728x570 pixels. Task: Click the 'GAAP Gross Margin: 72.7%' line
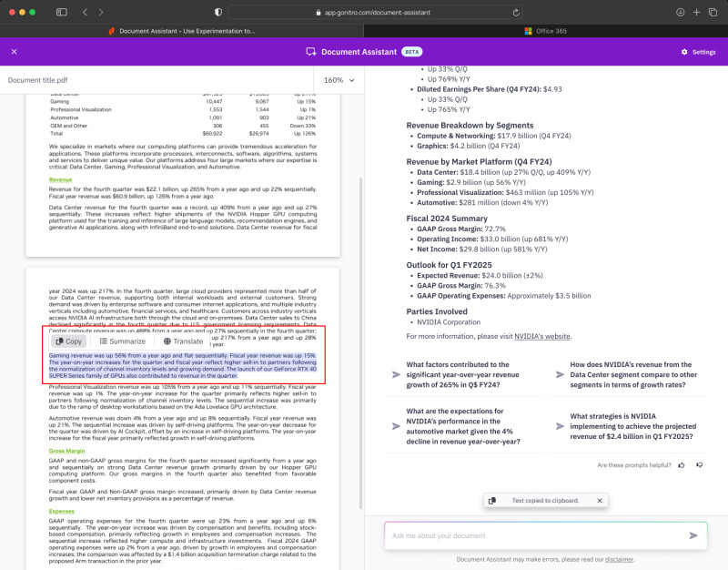coord(461,229)
